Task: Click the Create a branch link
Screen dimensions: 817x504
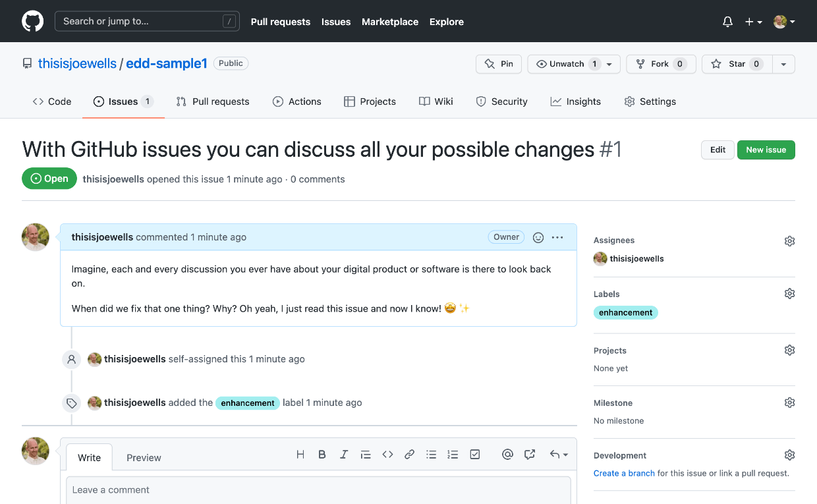Action: point(624,473)
